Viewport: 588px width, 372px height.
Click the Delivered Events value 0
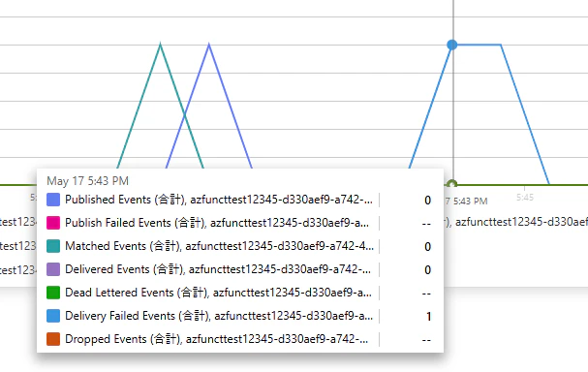427,270
